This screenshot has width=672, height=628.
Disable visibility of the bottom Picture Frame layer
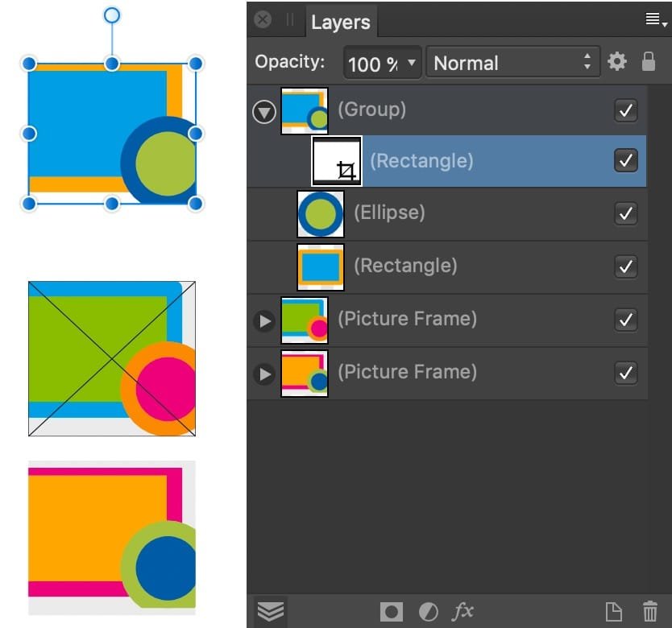626,372
